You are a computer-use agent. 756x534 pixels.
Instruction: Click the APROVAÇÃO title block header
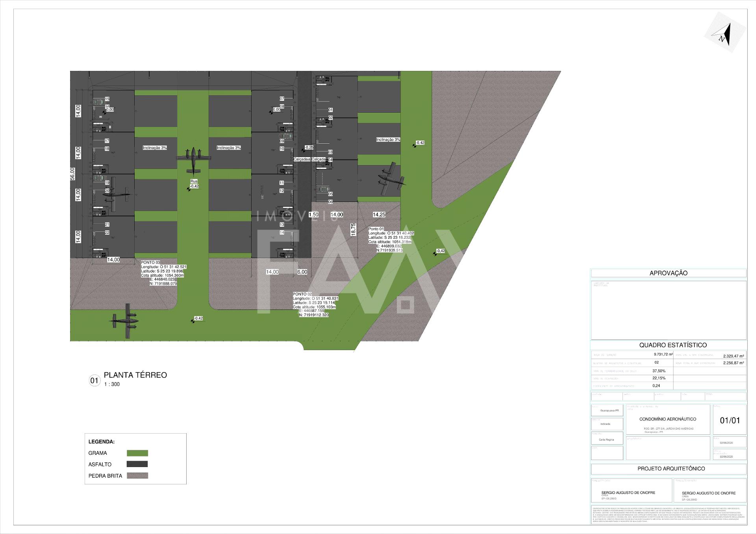coord(669,273)
